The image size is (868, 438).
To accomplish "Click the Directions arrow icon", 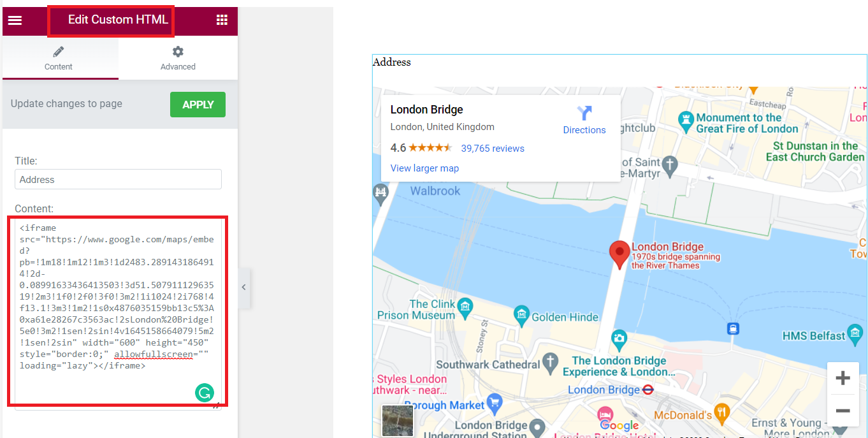I will pyautogui.click(x=584, y=113).
